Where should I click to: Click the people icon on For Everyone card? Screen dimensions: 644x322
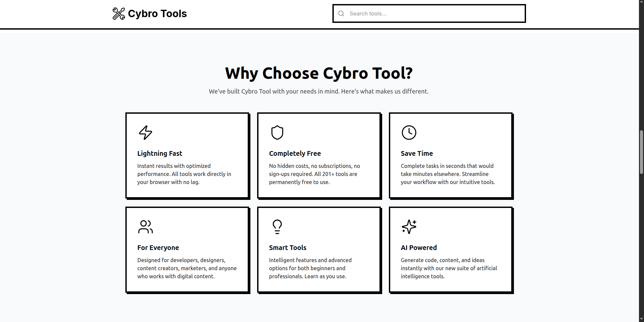tap(146, 227)
